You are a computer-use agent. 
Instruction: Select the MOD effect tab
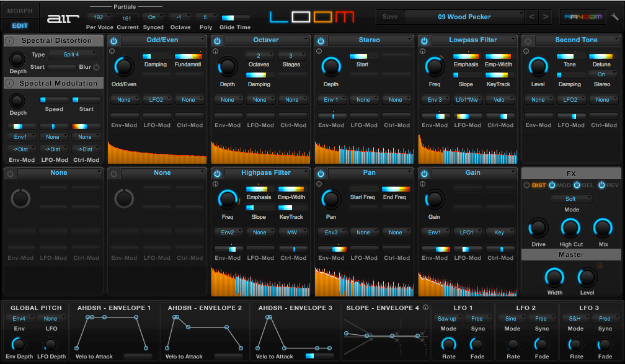[x=564, y=185]
